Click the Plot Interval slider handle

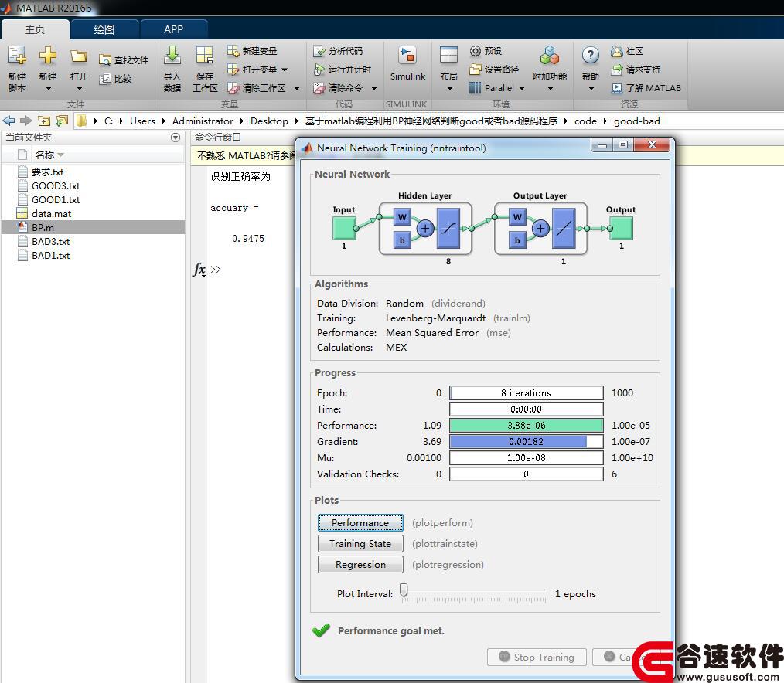[x=404, y=590]
